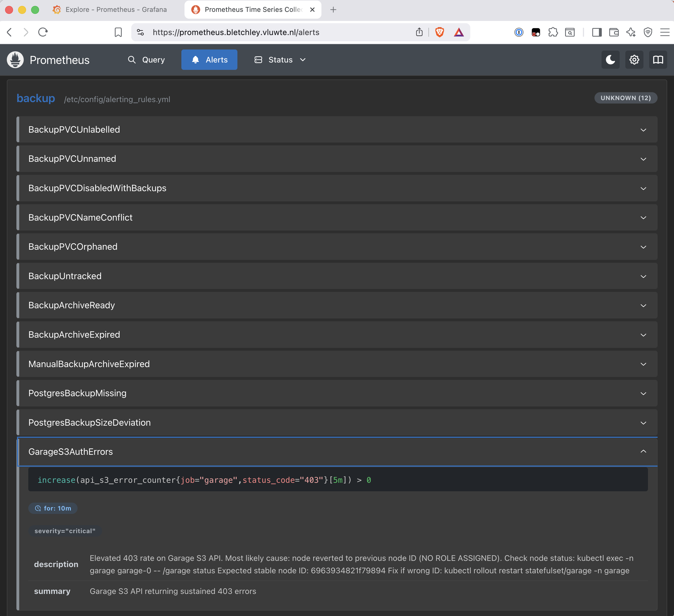The height and width of the screenshot is (616, 674).
Task: Open Brave Shields lion icon
Action: coord(439,33)
